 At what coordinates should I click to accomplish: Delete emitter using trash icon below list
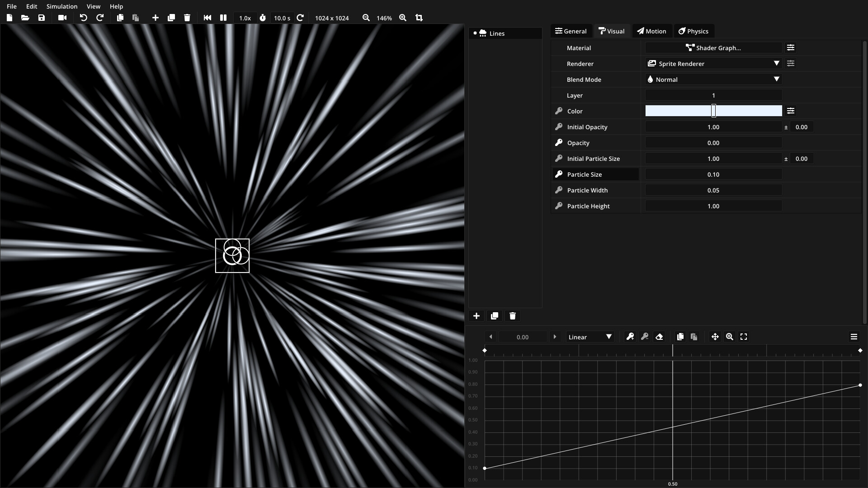point(513,316)
